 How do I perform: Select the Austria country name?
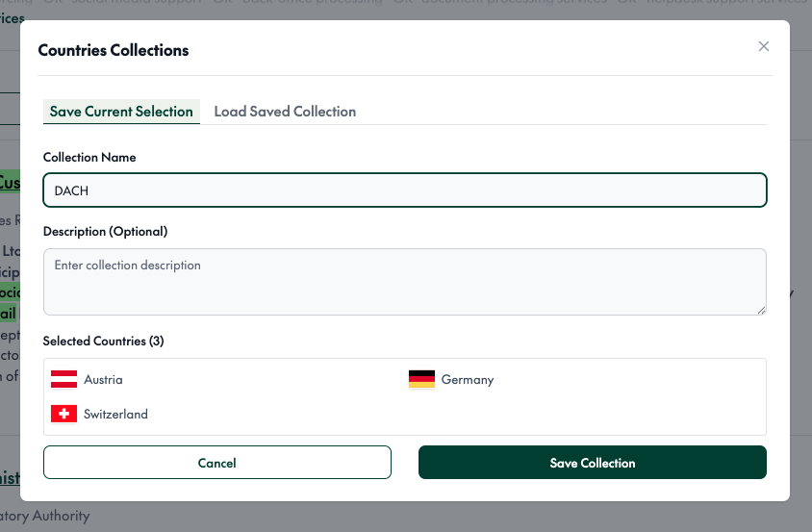103,380
